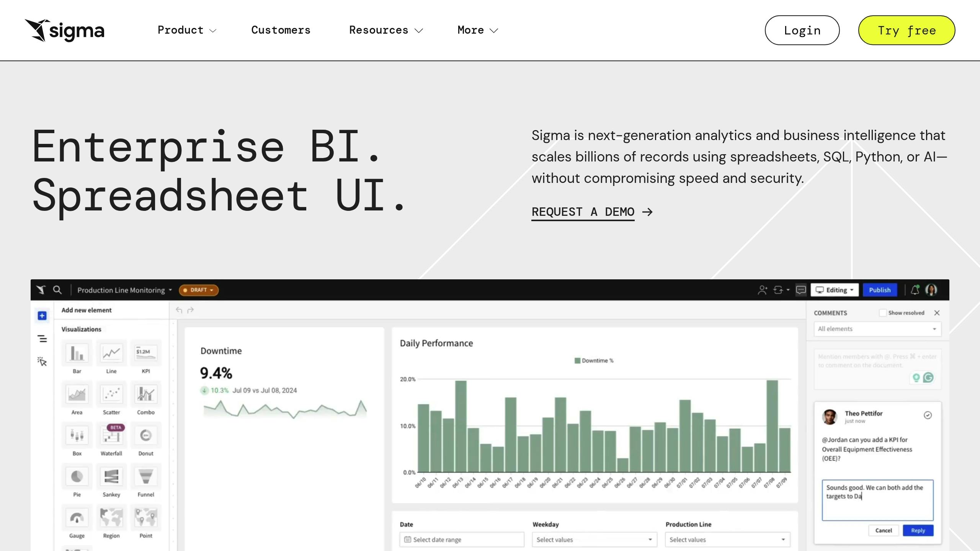
Task: Click the undo arrow
Action: [x=179, y=310]
